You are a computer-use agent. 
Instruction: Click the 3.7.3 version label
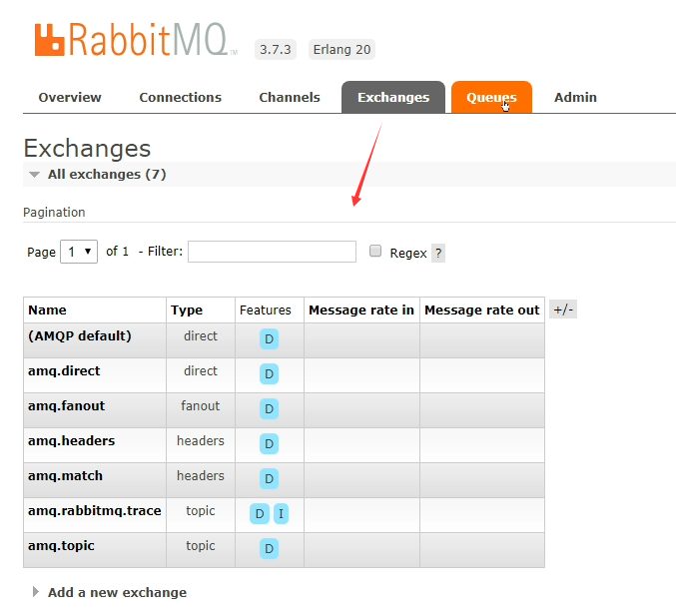[276, 50]
